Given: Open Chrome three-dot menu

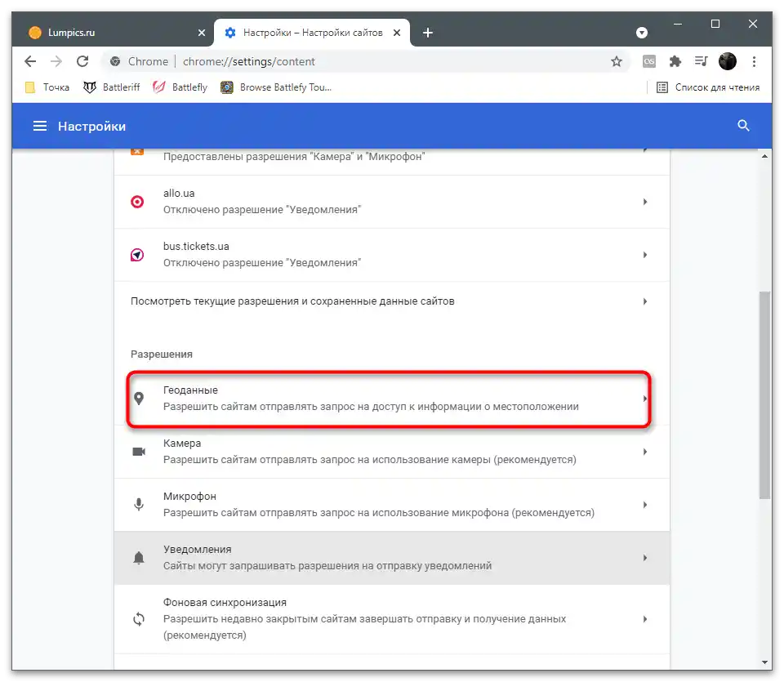Looking at the screenshot, I should [x=754, y=61].
